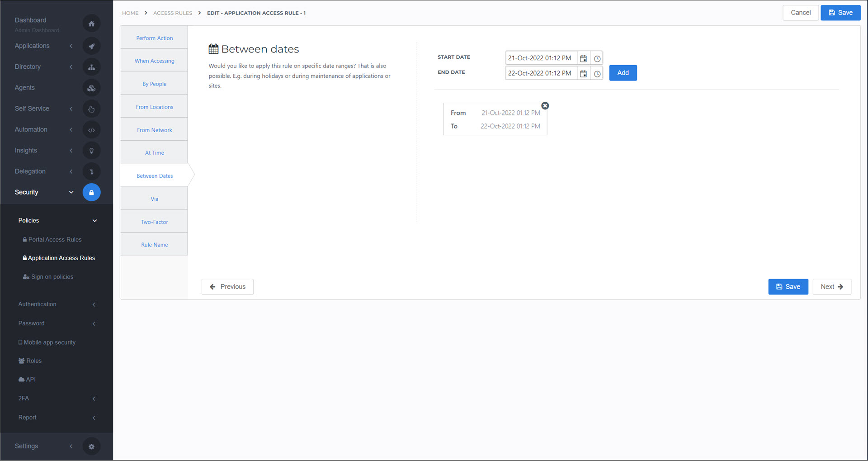Expand the Self Service chevron

(x=71, y=109)
